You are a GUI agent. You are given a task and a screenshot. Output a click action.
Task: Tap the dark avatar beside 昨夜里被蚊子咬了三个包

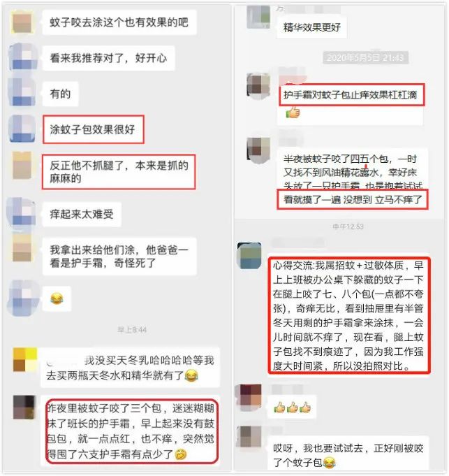click(24, 408)
